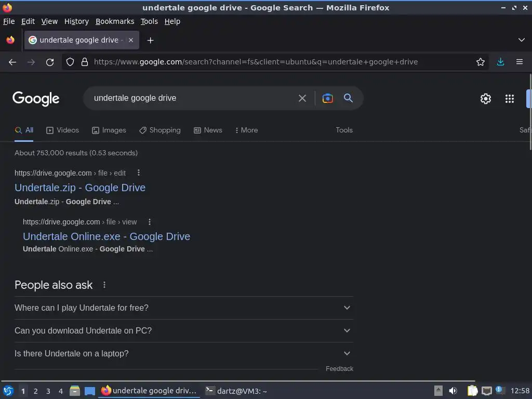The width and height of the screenshot is (532, 399).
Task: Select the All results tab
Action: tap(24, 130)
